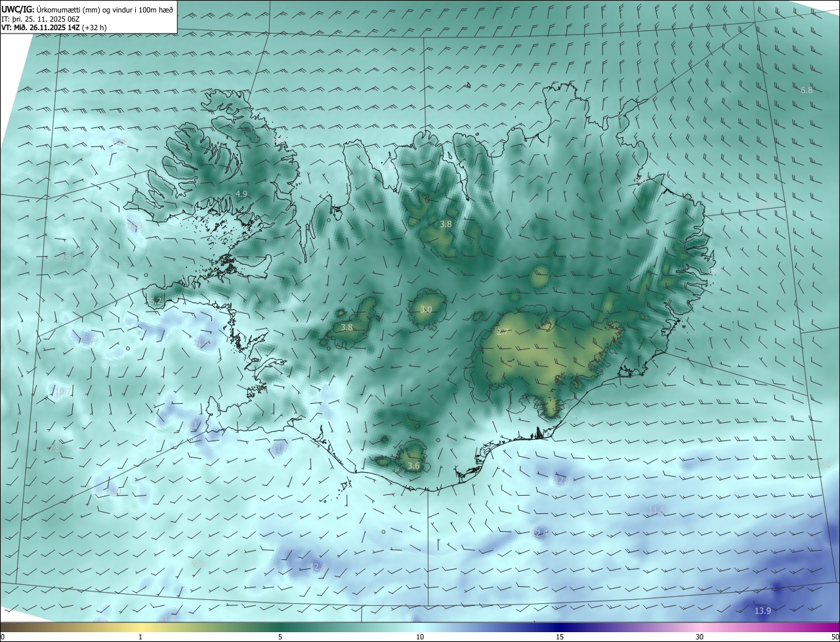Click the 0 tick on the color scale

3,637
